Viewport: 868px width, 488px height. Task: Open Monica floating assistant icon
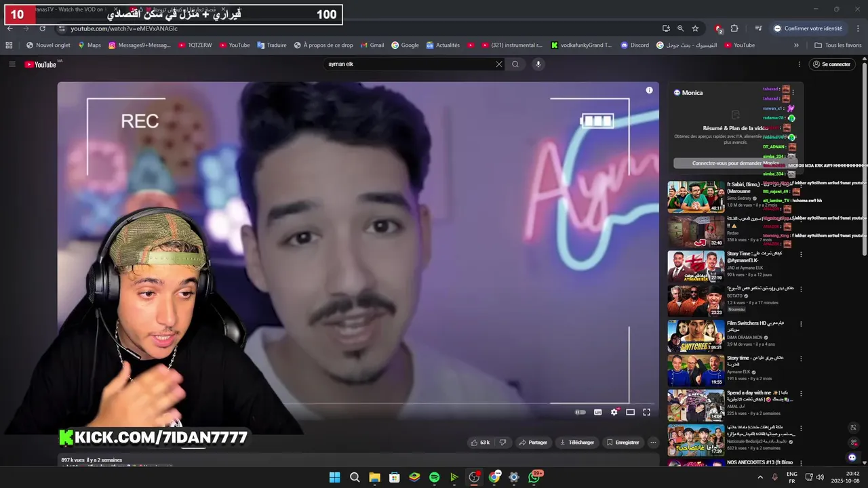[852, 457]
